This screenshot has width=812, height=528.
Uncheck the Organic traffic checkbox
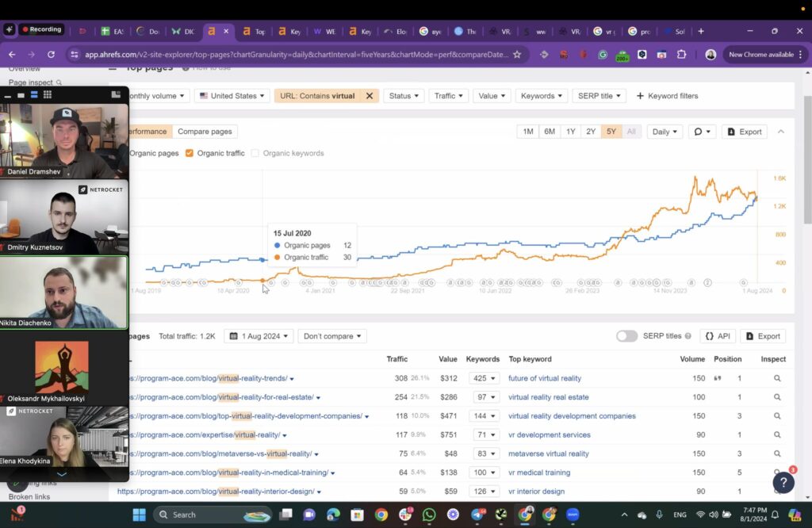pos(188,153)
